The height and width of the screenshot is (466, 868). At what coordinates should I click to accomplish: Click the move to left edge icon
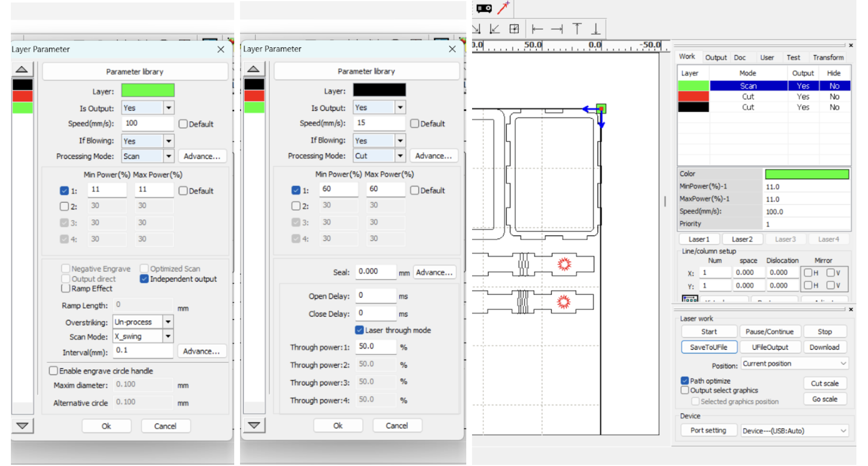pyautogui.click(x=537, y=29)
